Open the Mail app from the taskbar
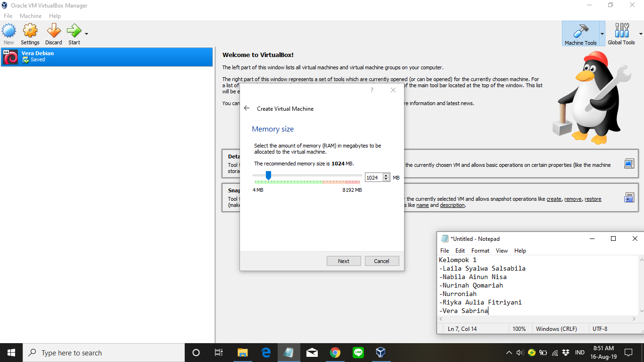Image resolution: width=644 pixels, height=362 pixels. coord(312,353)
